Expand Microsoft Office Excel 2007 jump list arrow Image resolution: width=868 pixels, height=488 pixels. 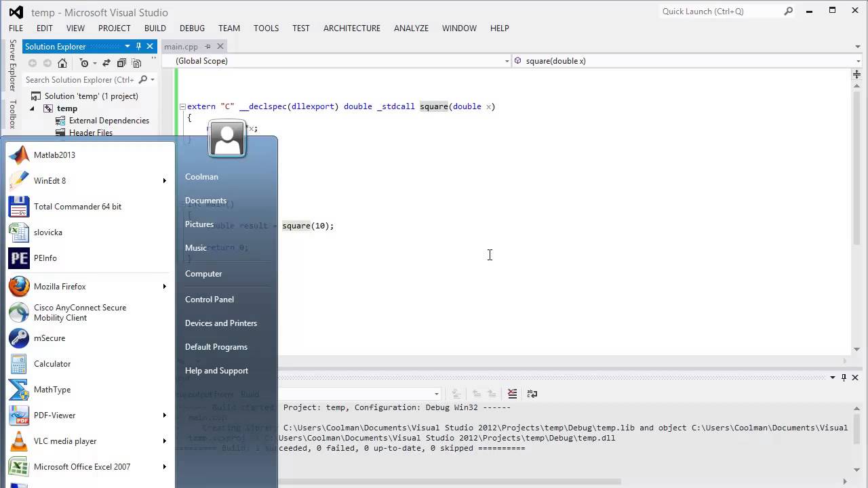click(165, 467)
